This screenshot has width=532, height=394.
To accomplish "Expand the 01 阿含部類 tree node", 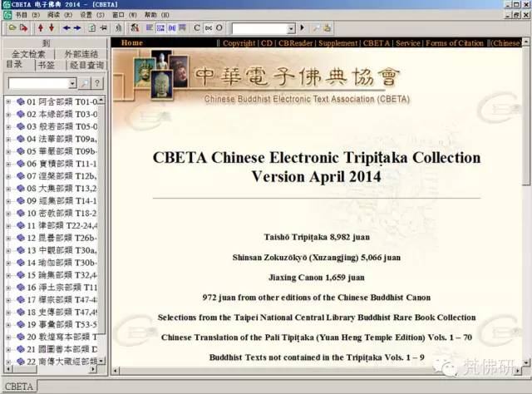I will pyautogui.click(x=8, y=102).
